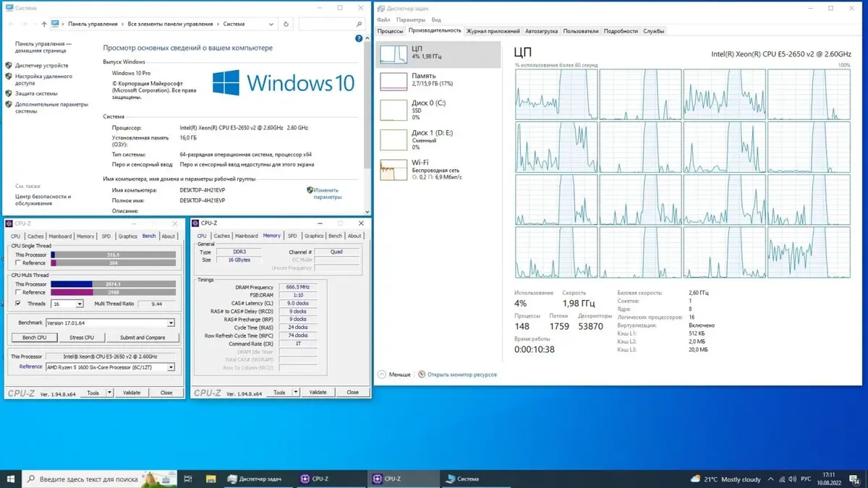Switch to the Автозагрузка tab
The image size is (868, 488).
(x=541, y=31)
